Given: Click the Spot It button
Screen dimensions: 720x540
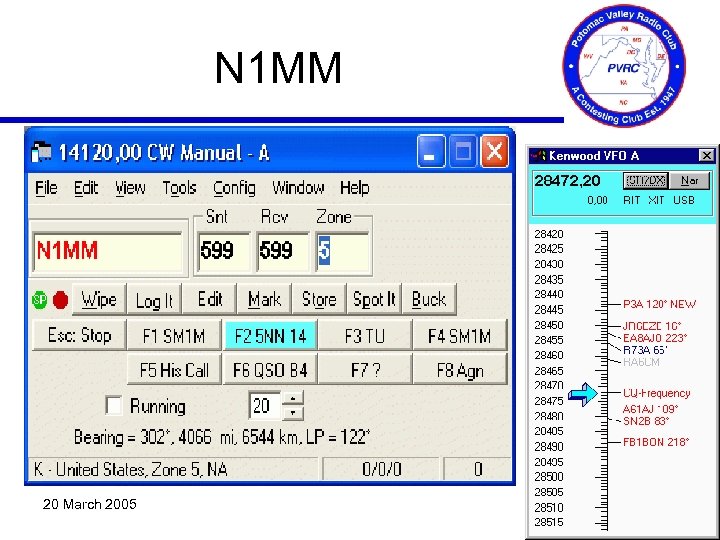Looking at the screenshot, I should click(374, 299).
